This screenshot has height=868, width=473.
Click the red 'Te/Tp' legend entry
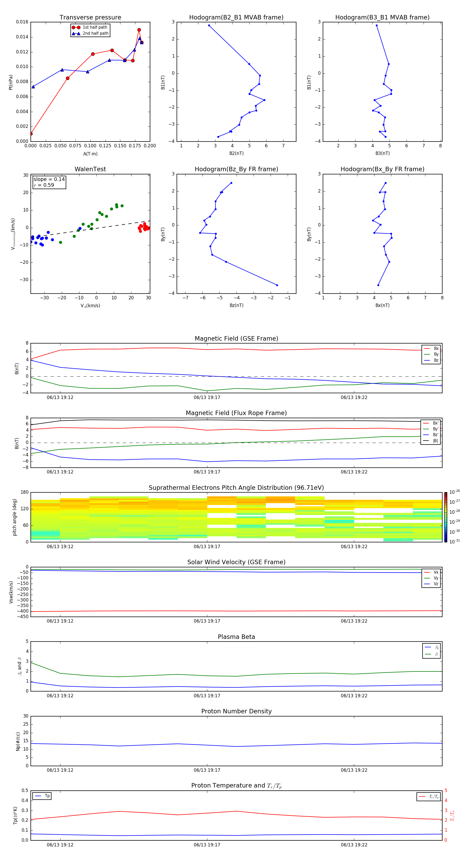(x=429, y=796)
